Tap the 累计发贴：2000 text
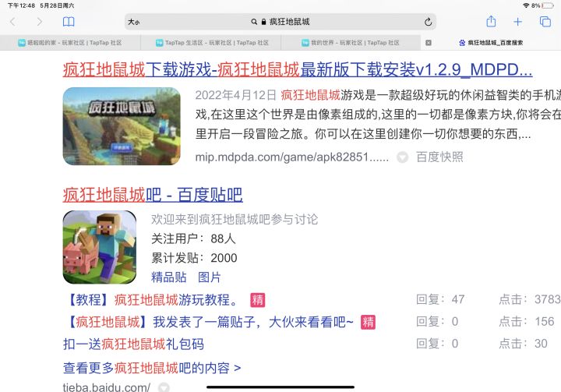561x392 pixels. [x=194, y=258]
